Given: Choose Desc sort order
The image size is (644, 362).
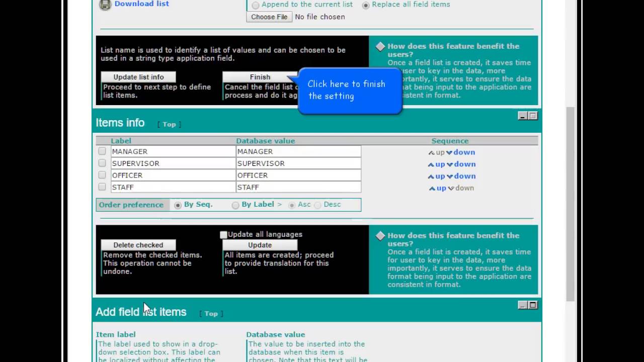Looking at the screenshot, I should tap(317, 205).
